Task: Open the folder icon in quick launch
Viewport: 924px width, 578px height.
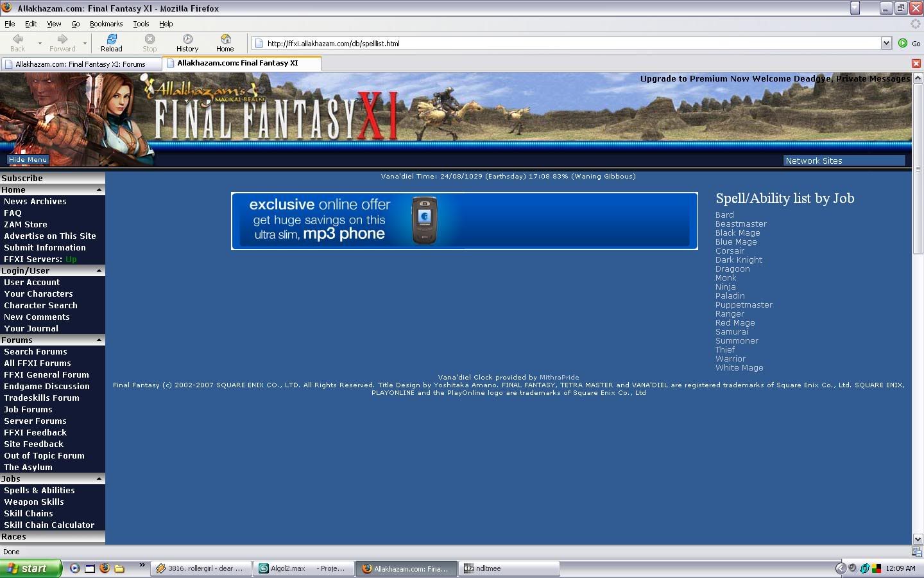Action: tap(119, 568)
